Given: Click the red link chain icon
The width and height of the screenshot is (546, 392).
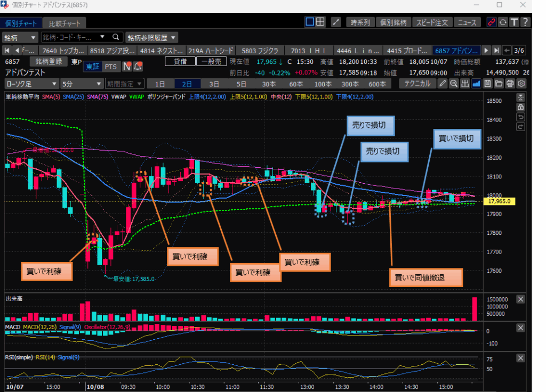Looking at the screenshot, I should click(x=491, y=22).
